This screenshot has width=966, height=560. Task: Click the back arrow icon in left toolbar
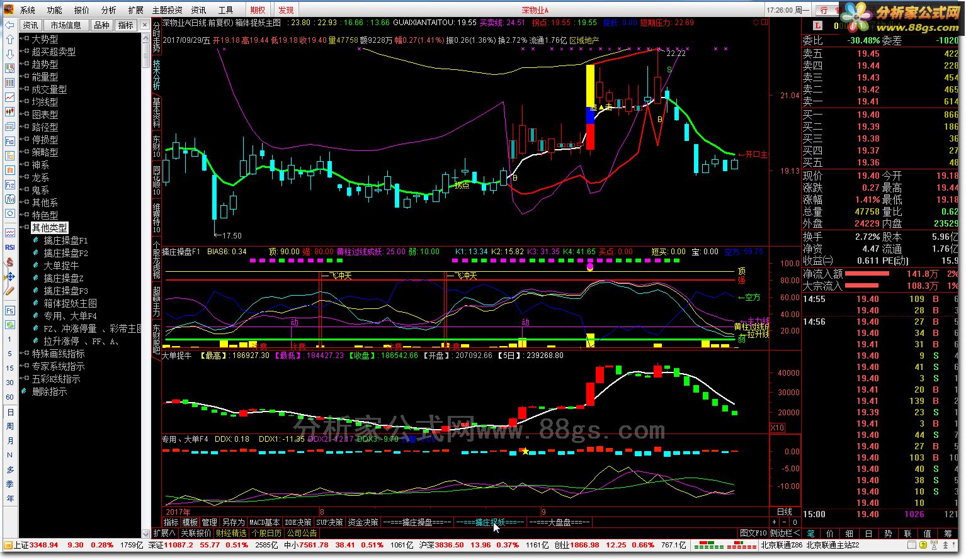pyautogui.click(x=9, y=25)
